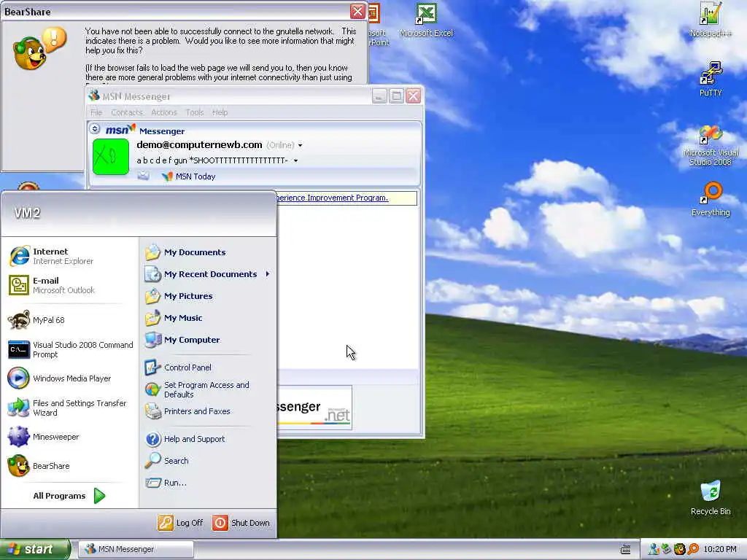Click the BearShare tray icon

(680, 549)
